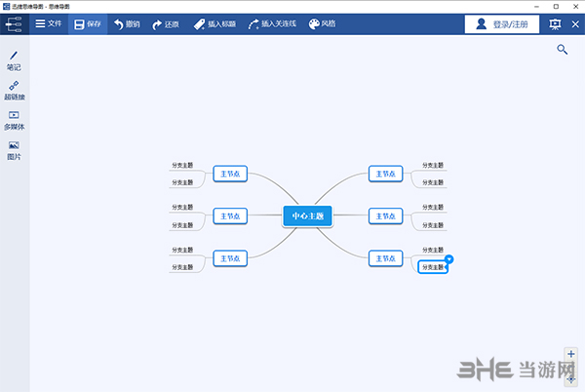This screenshot has width=585, height=392.
Task: Redo the action with 还原
Action: click(166, 24)
